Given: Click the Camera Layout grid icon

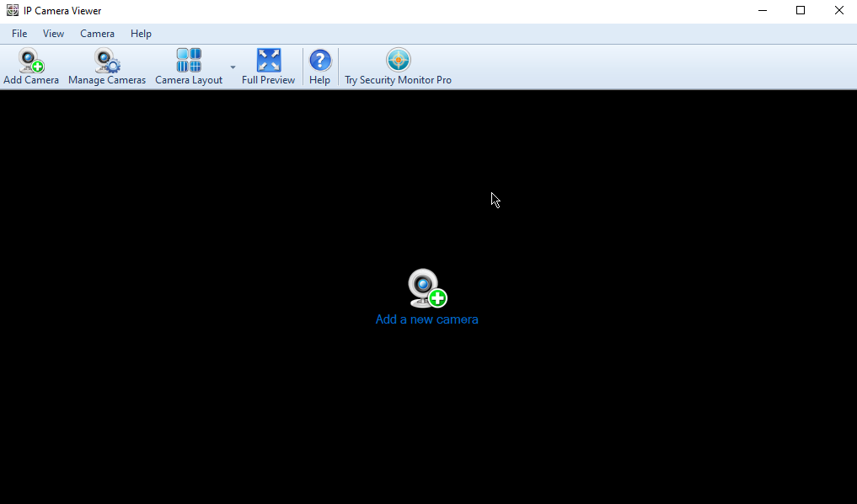Looking at the screenshot, I should pyautogui.click(x=188, y=60).
